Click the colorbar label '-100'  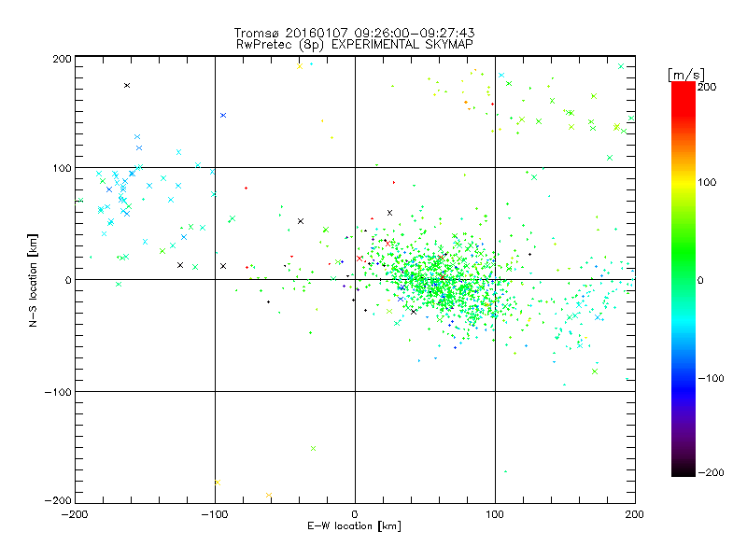pyautogui.click(x=711, y=379)
